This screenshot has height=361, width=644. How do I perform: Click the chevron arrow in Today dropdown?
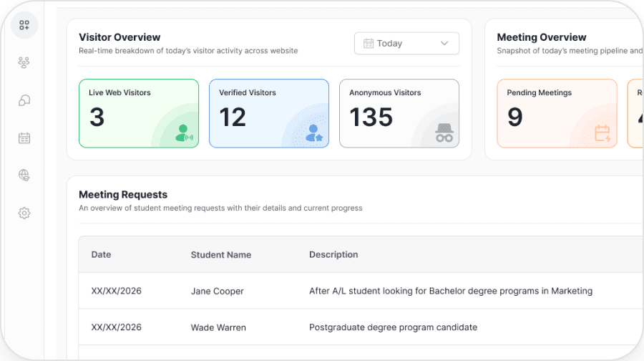point(444,43)
